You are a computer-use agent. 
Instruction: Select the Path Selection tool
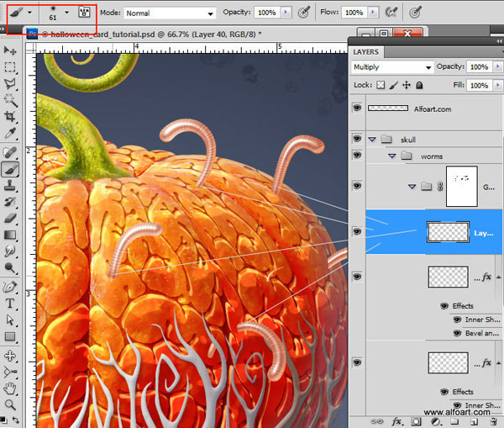coord(9,320)
